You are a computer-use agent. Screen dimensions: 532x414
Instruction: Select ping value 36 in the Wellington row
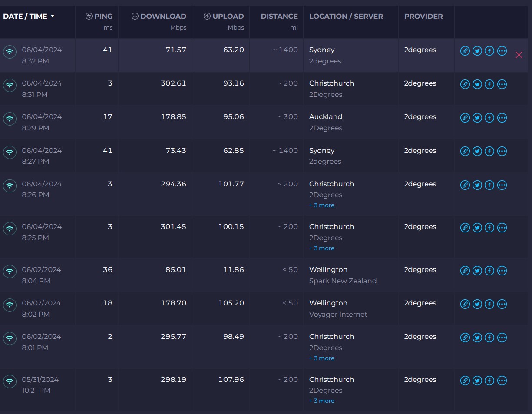(108, 269)
